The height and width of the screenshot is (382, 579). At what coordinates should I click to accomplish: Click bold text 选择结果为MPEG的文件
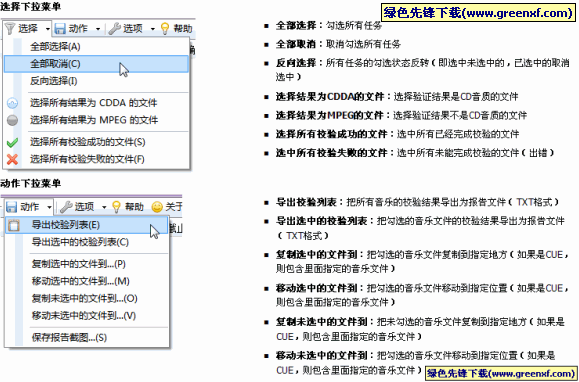tap(330, 116)
